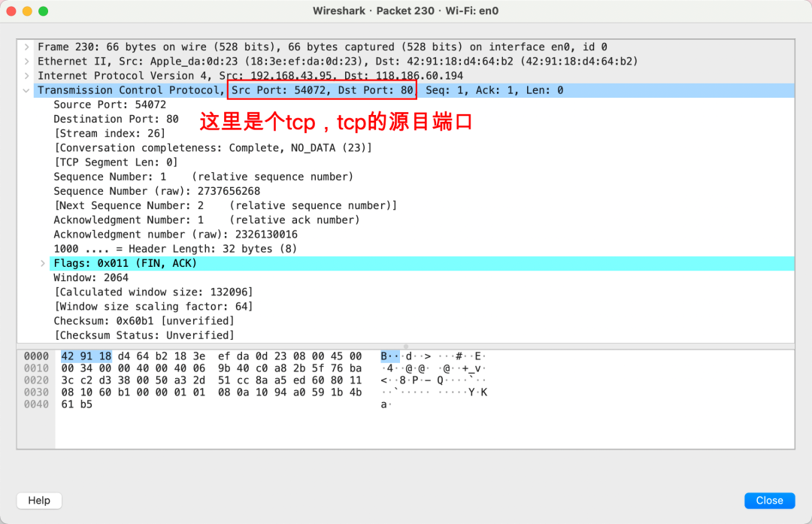Select the Calculated window size: 132096 line

click(154, 292)
